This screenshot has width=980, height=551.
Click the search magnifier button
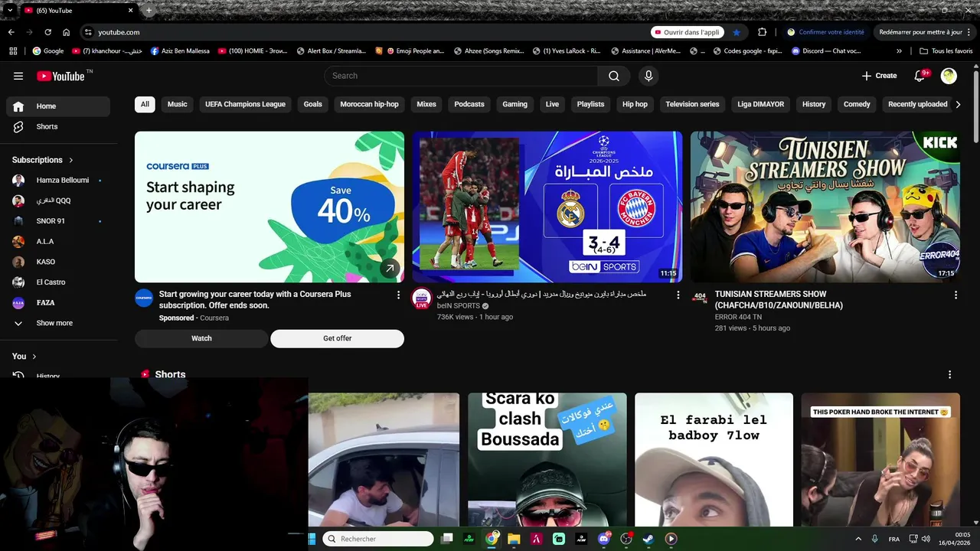(614, 76)
